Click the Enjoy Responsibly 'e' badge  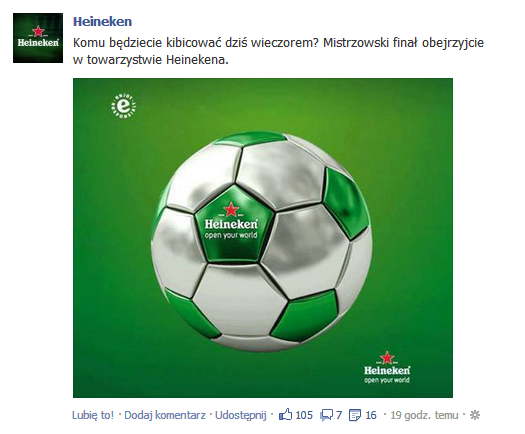[124, 106]
